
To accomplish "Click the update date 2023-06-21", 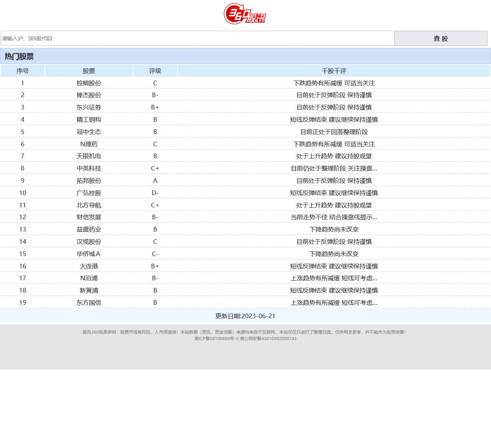I will 258,316.
